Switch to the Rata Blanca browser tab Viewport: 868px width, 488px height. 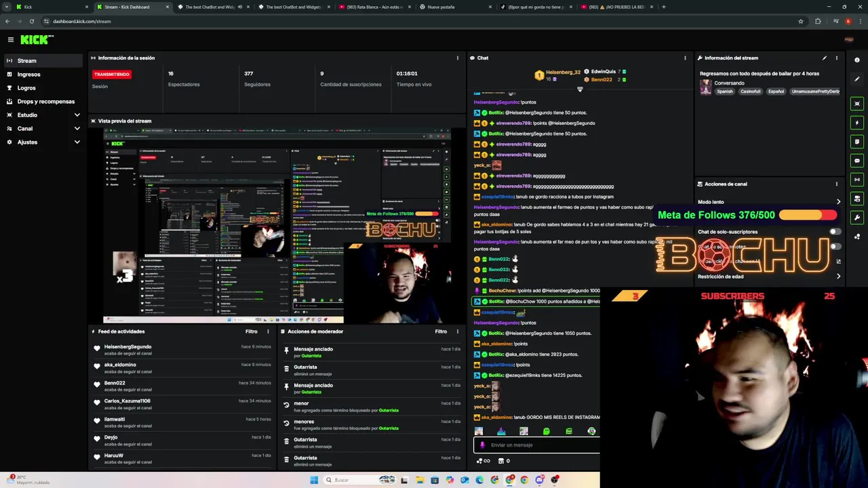[x=374, y=7]
